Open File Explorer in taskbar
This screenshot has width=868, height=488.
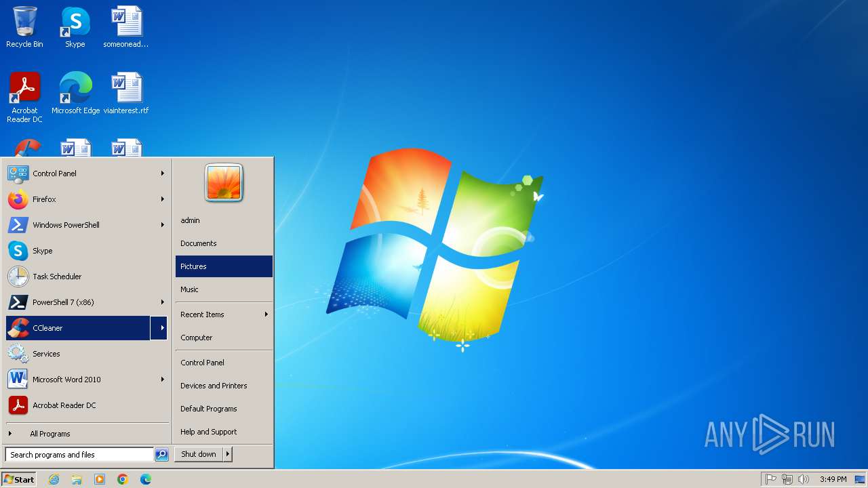[77, 479]
